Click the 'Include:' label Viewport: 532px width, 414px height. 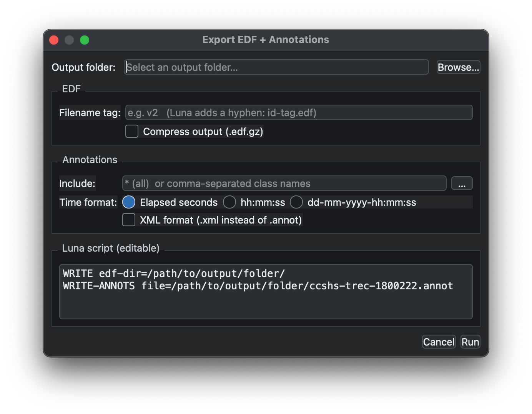pos(77,184)
